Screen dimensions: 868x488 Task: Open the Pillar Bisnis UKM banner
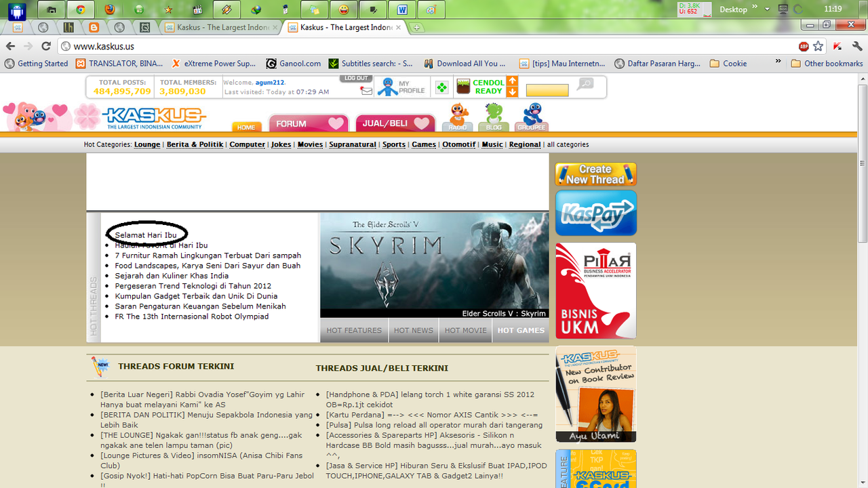[596, 290]
